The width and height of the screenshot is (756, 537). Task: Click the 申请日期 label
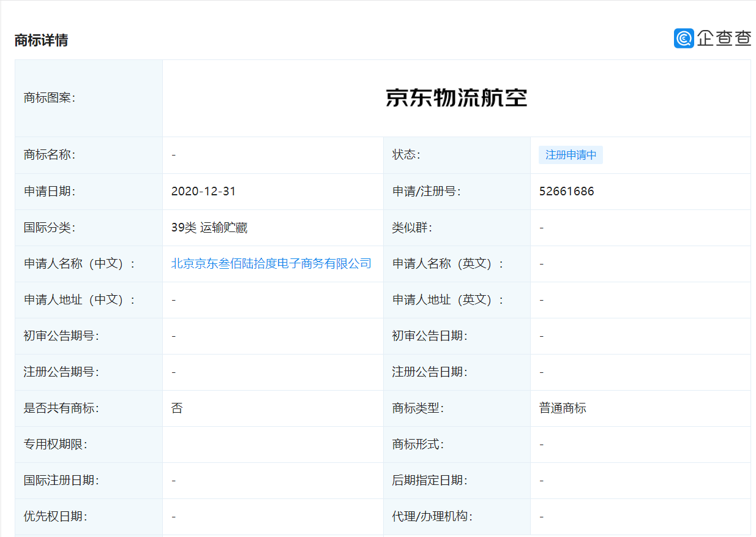50,192
